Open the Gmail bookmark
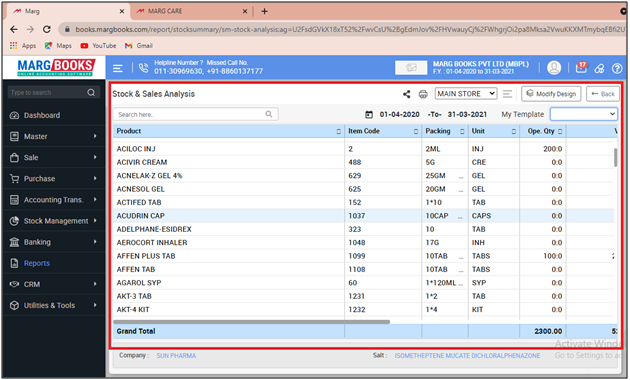The height and width of the screenshot is (380, 630). tap(139, 45)
